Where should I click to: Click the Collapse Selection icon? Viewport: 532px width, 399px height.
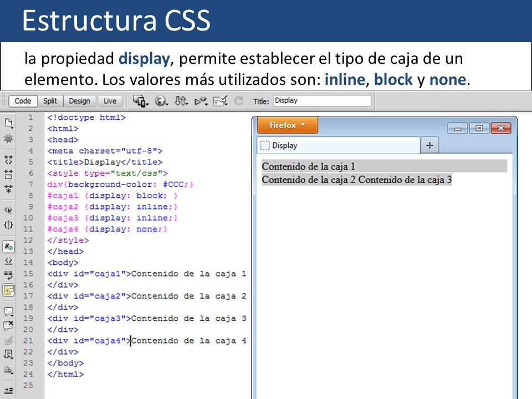[x=8, y=175]
